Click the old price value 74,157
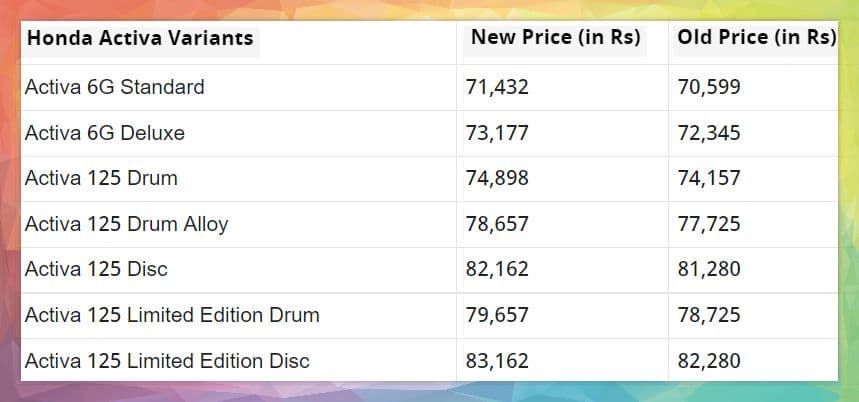 [x=709, y=178]
